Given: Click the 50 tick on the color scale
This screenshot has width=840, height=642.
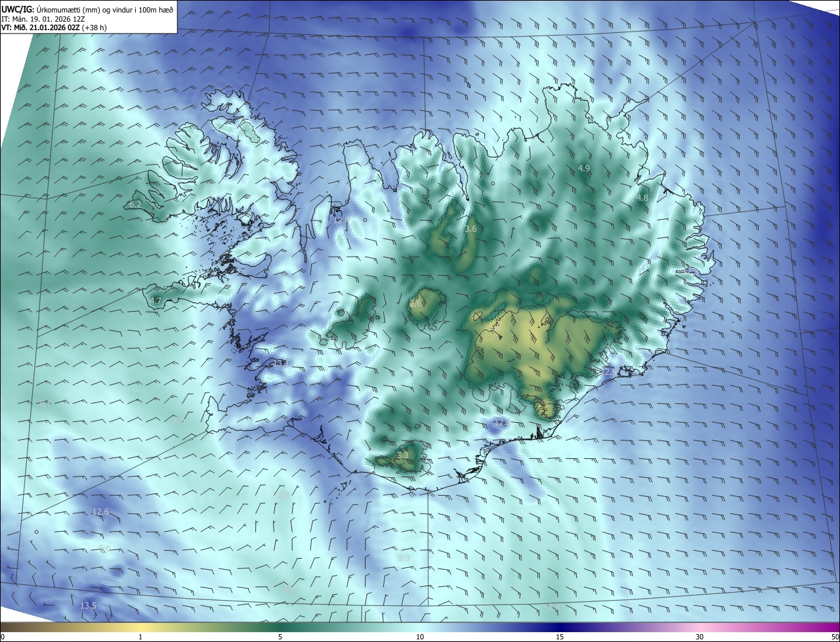Looking at the screenshot, I should (835, 637).
